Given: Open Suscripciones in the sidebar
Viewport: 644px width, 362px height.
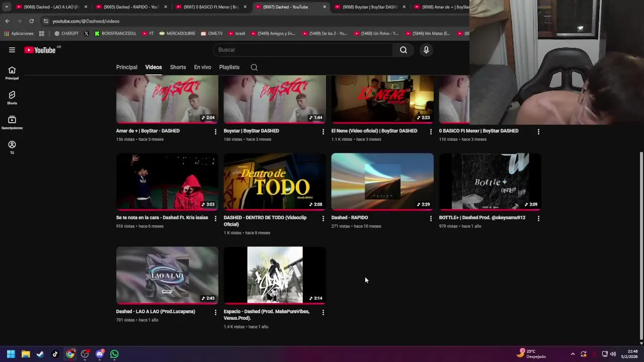Looking at the screenshot, I should pos(12,123).
